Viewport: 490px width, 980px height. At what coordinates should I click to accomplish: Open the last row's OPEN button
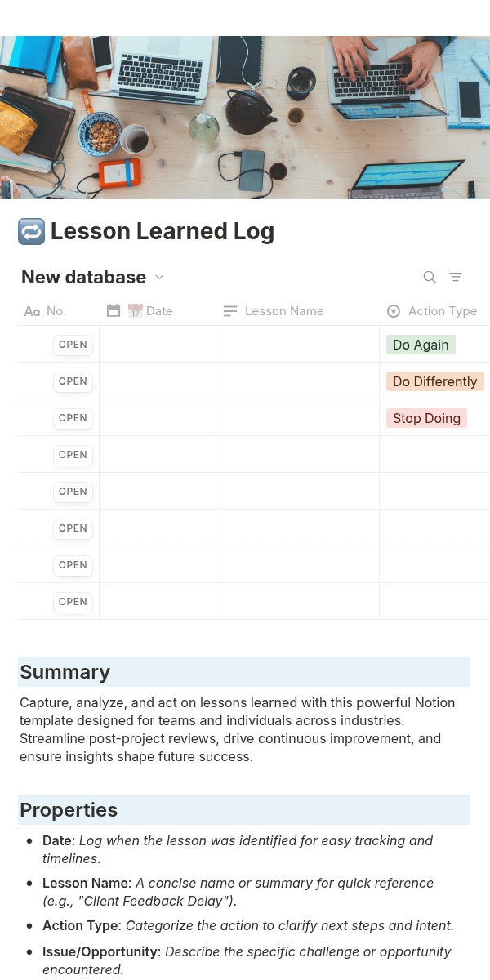click(73, 602)
